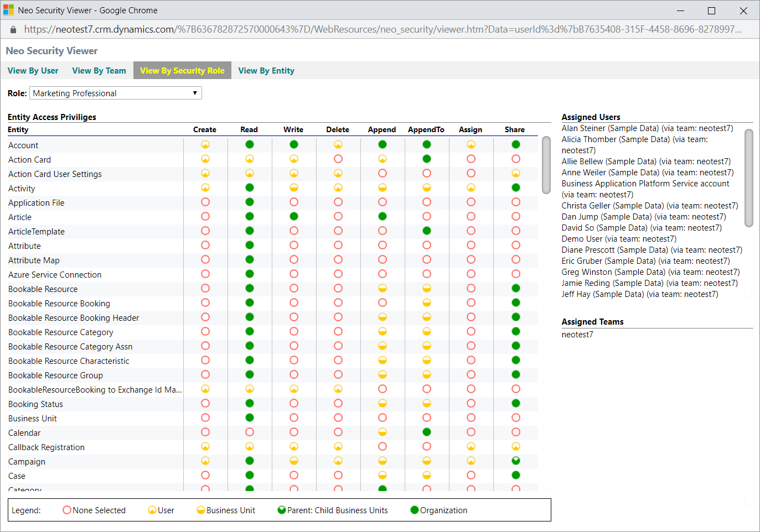Click Campaign row Share privilege icon
This screenshot has height=532, width=760.
coord(516,461)
